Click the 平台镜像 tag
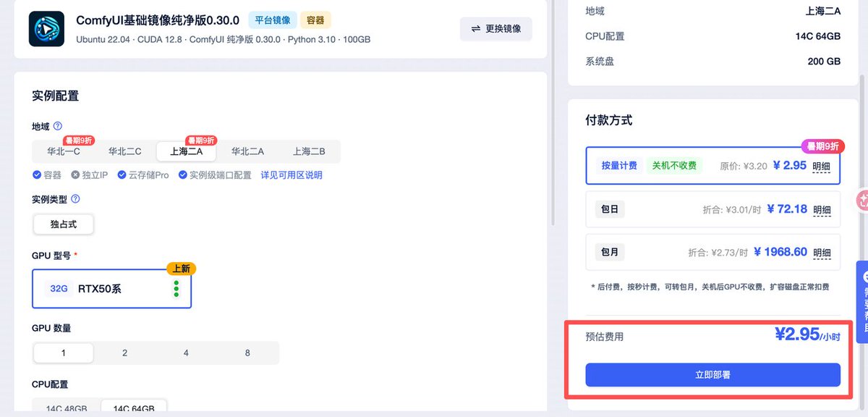Viewport: 868px width, 417px height. (272, 20)
